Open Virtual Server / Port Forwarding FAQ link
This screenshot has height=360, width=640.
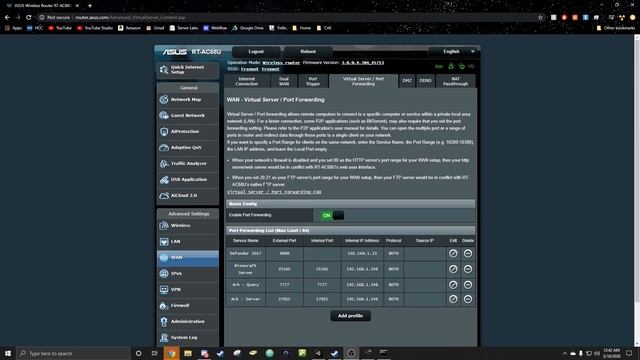tap(274, 192)
